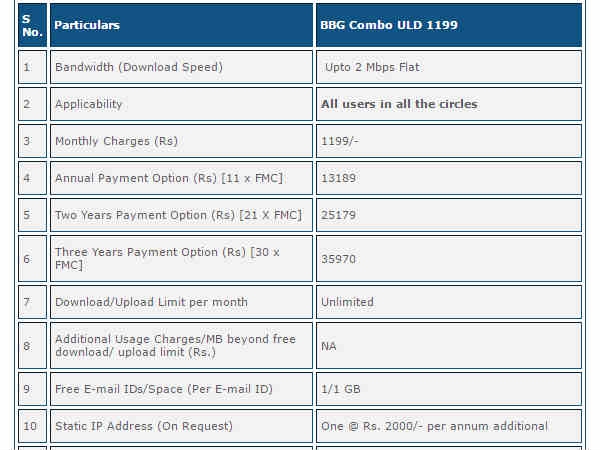Select the Two Years Payment Option cell

[181, 215]
